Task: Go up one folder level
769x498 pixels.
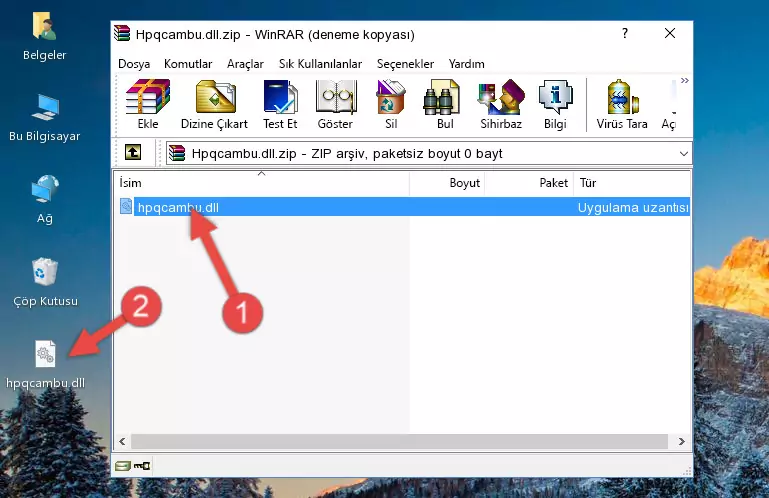Action: [x=133, y=152]
